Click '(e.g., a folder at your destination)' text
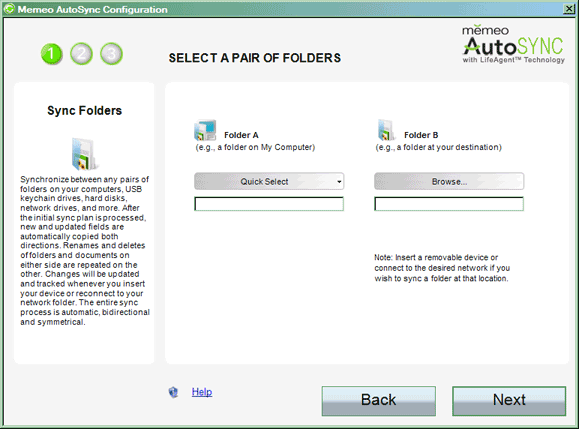The width and height of the screenshot is (579, 429). click(438, 147)
